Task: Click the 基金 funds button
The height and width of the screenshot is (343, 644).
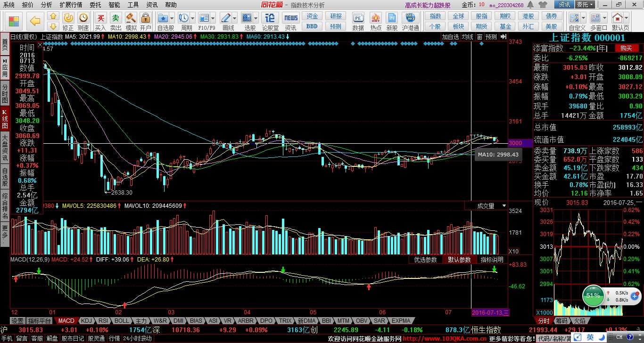Action: click(x=505, y=26)
